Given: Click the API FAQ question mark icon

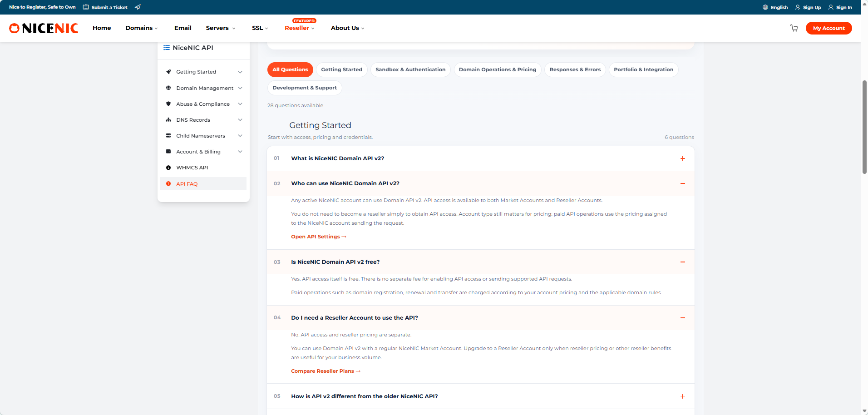Looking at the screenshot, I should pos(168,184).
